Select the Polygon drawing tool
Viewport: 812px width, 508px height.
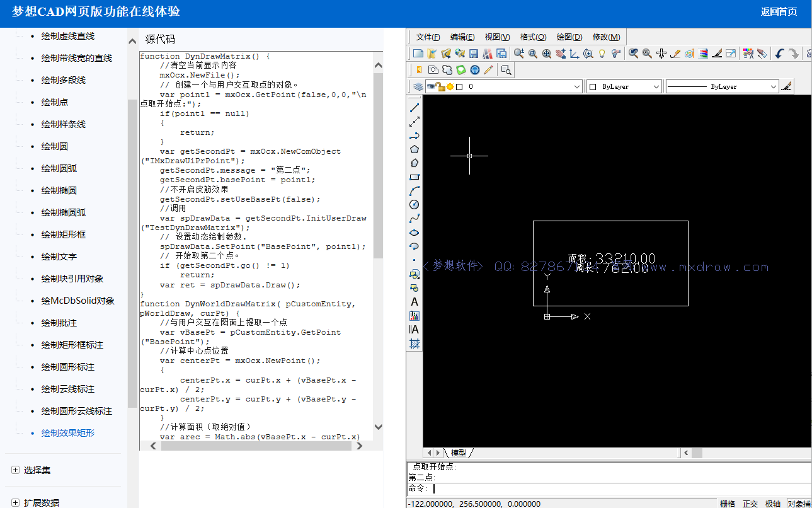415,149
